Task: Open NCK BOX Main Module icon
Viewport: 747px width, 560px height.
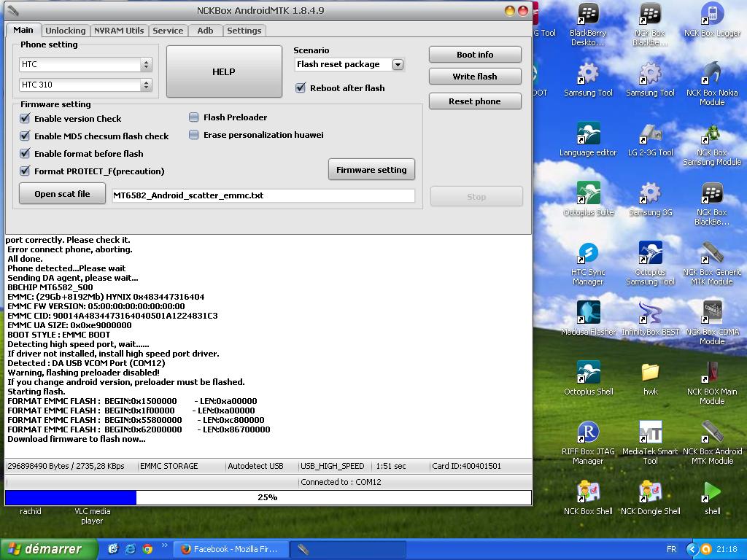Action: point(712,383)
